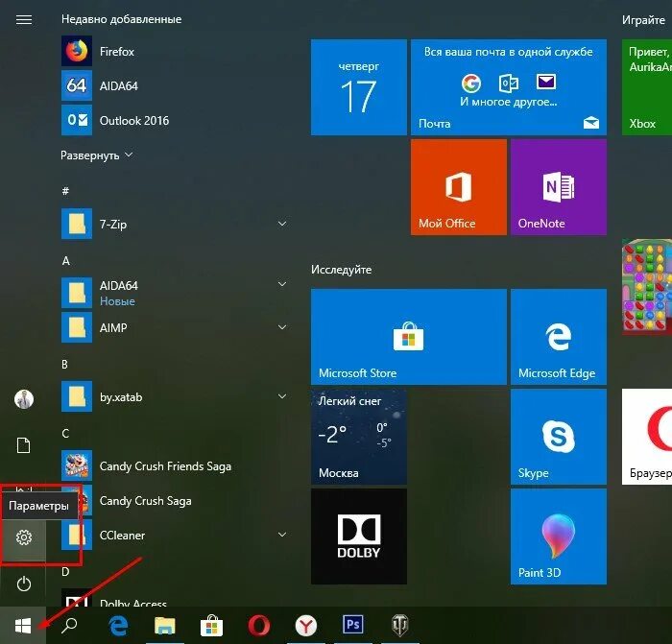Open the Xbox tile
672x644 pixels.
[647, 87]
